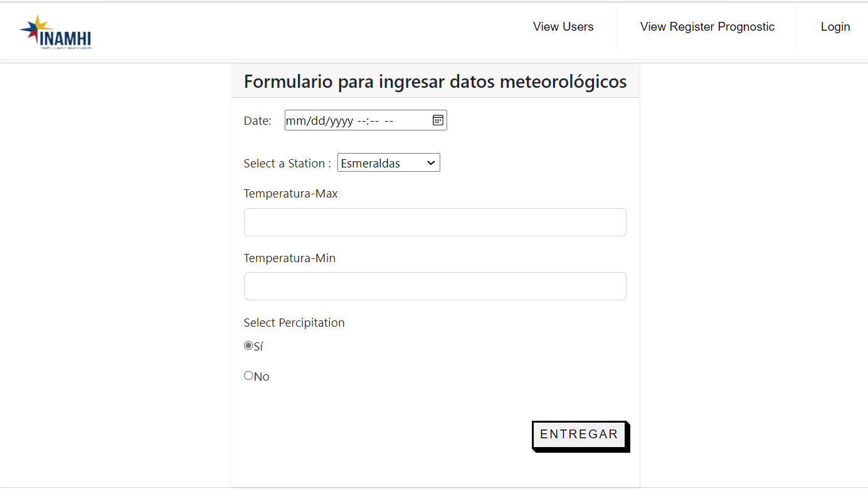The height and width of the screenshot is (501, 868).
Task: Click the Temperatura-Max label
Action: tap(290, 193)
